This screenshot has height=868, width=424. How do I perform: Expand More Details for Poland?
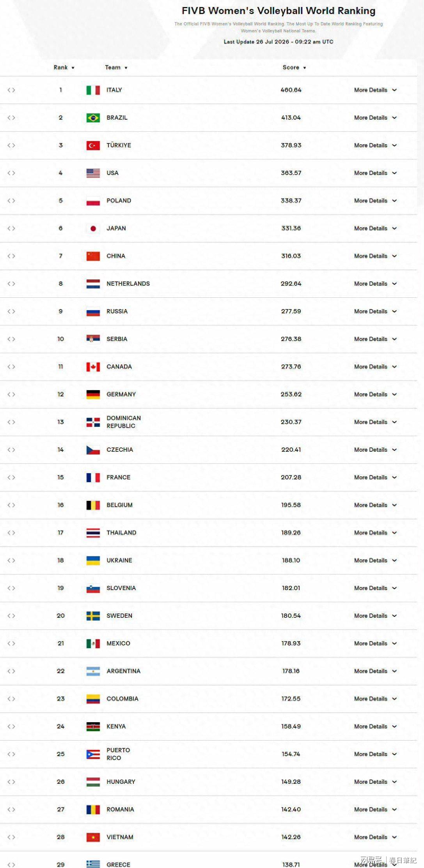point(375,201)
